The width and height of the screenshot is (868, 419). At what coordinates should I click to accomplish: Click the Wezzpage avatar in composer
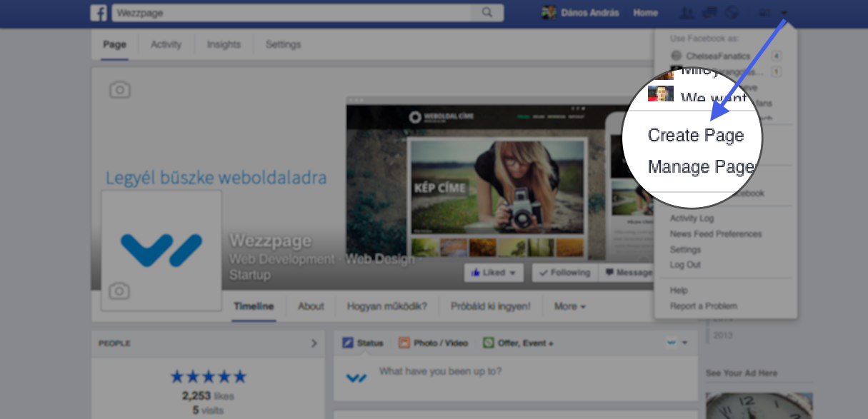coord(356,378)
